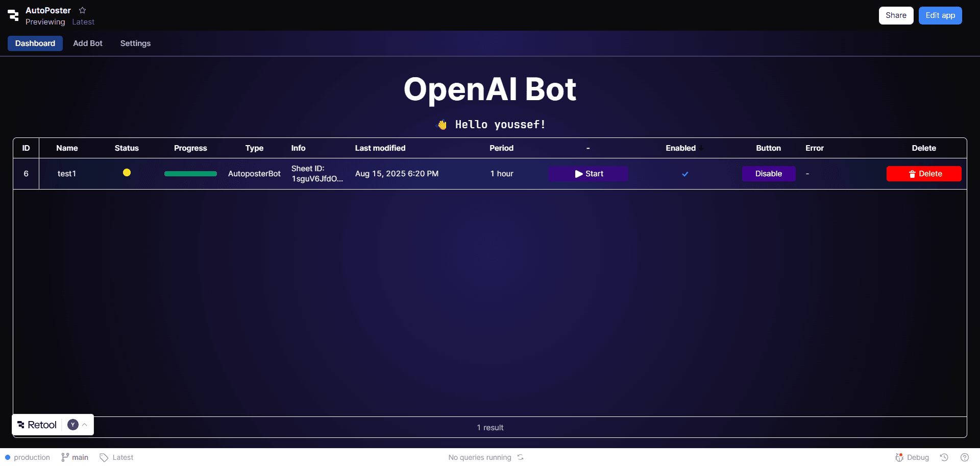Click the Retool logo in the top-left
The image size is (980, 466).
(x=13, y=15)
